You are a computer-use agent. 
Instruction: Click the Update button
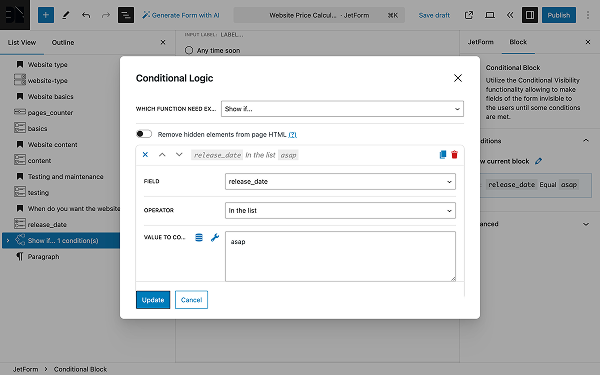153,300
